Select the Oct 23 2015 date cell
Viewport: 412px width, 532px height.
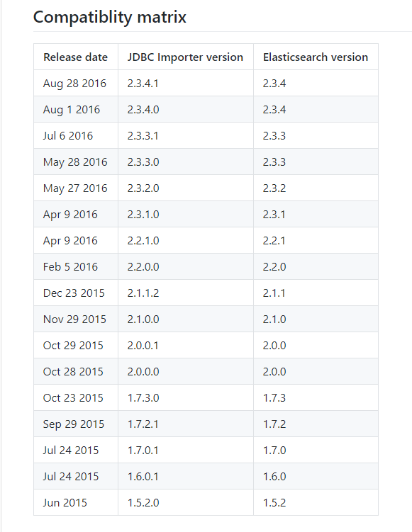tap(76, 397)
